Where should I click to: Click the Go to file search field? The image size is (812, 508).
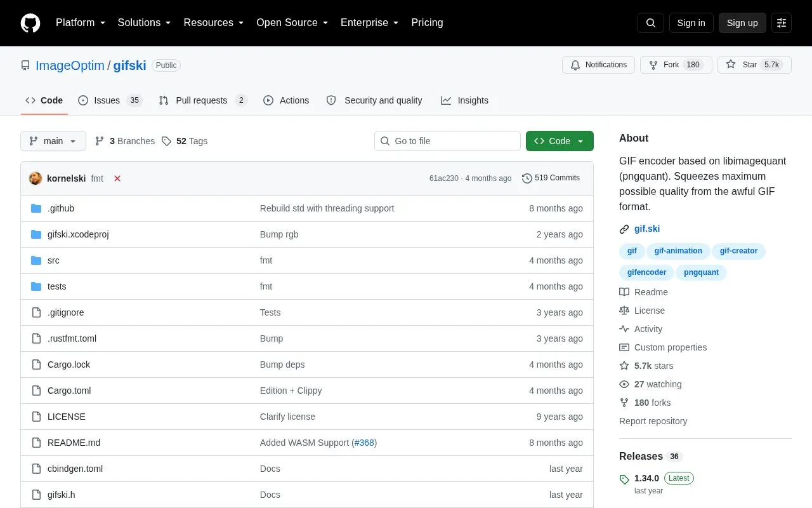(447, 141)
